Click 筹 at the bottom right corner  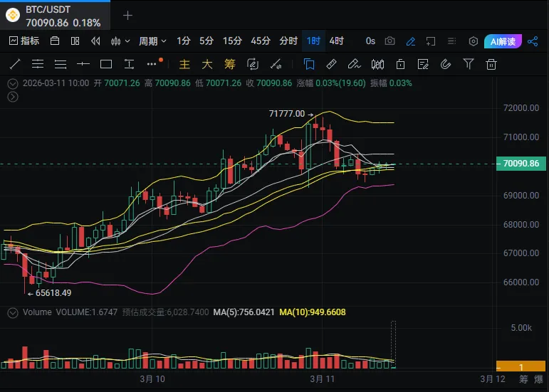pyautogui.click(x=523, y=379)
